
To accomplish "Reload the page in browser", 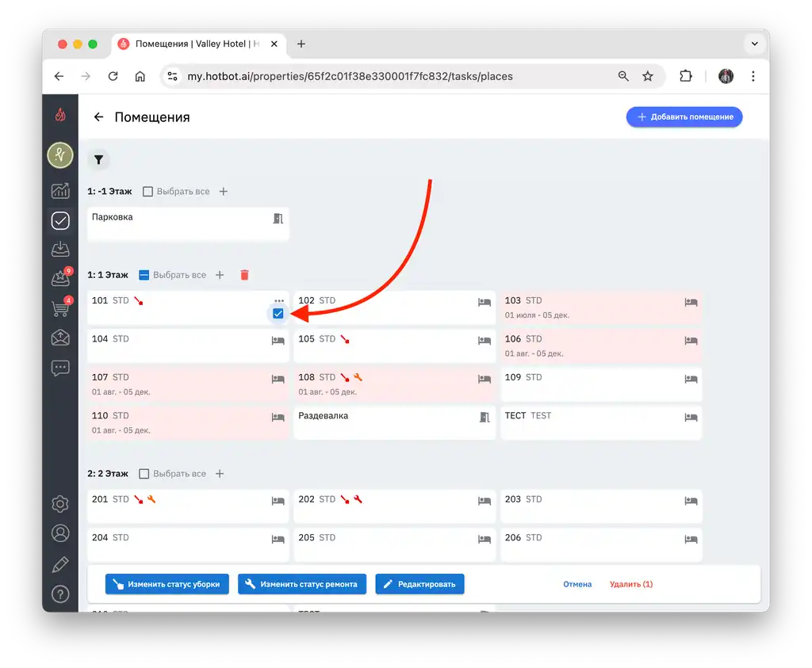I will (113, 77).
